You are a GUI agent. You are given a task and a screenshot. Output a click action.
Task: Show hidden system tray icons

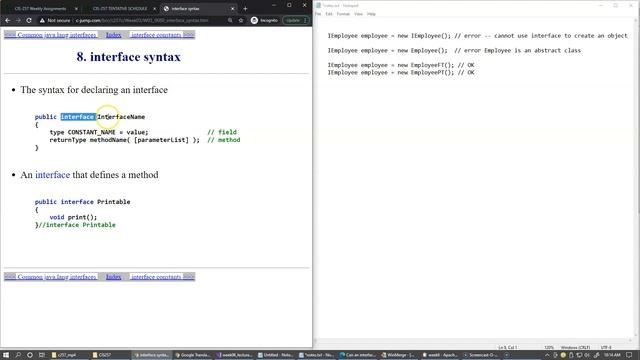(x=547, y=355)
